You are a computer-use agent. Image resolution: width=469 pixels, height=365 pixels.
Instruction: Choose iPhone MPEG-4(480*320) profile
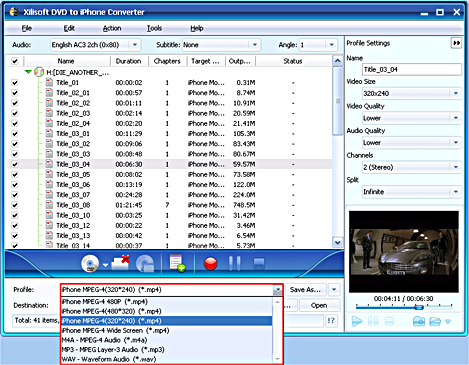(x=167, y=311)
